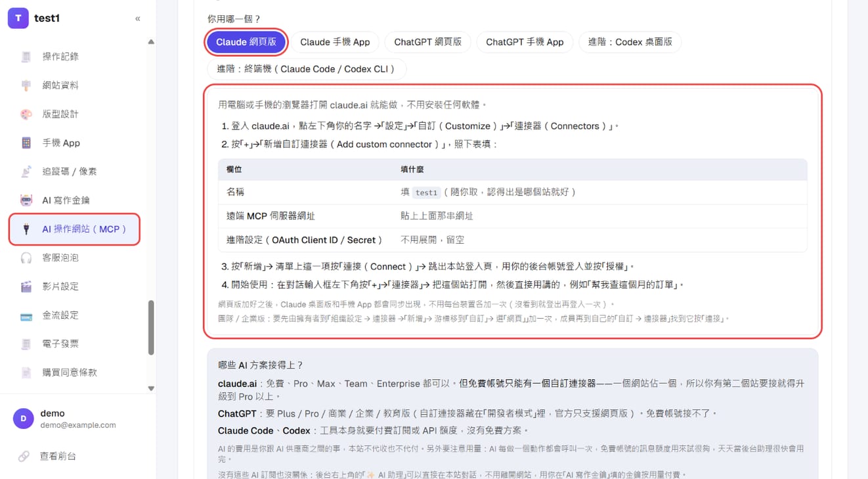The width and height of the screenshot is (868, 479).
Task: Click the 操作記錄 sidebar icon
Action: click(x=26, y=57)
